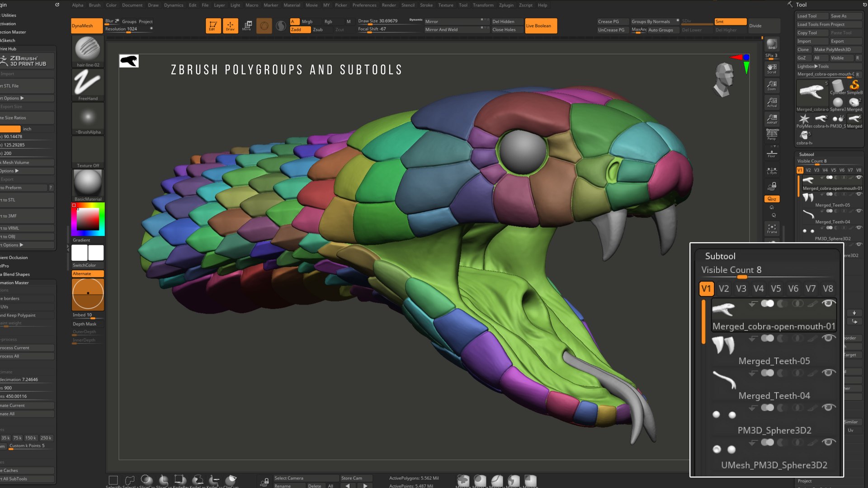Pick the PolyMesh star tool thumbnail
Viewport: 868px width, 488px height.
pos(804,120)
